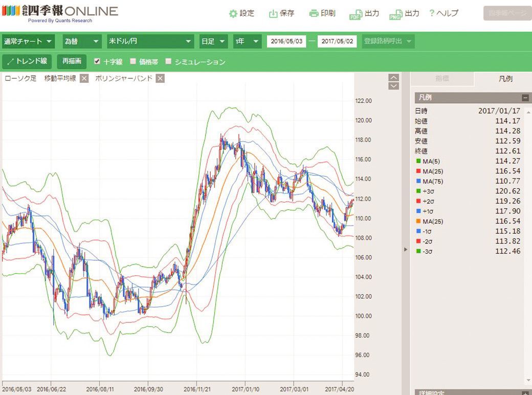Click the 日時 value 2017/01/17

(x=499, y=111)
